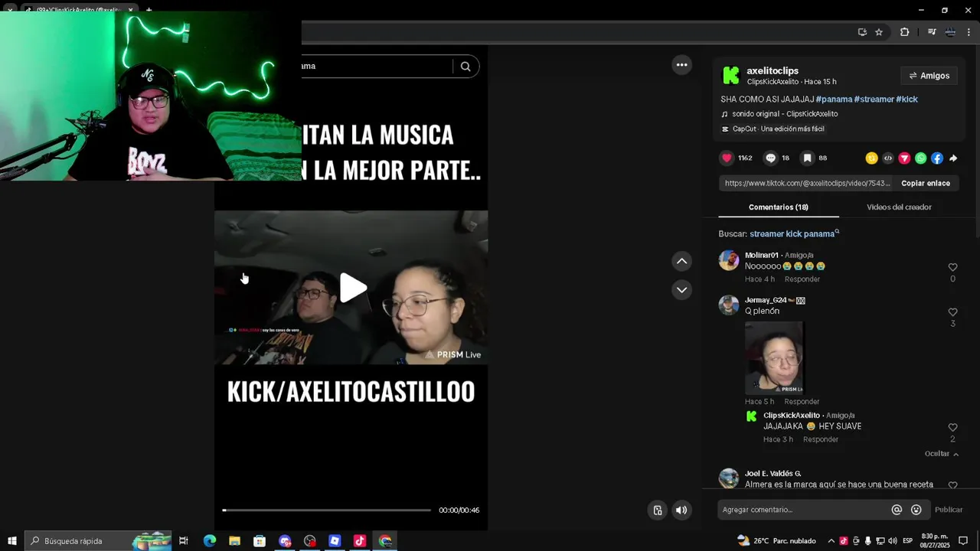980x551 pixels.
Task: Click the Amigos button
Action: (x=929, y=76)
